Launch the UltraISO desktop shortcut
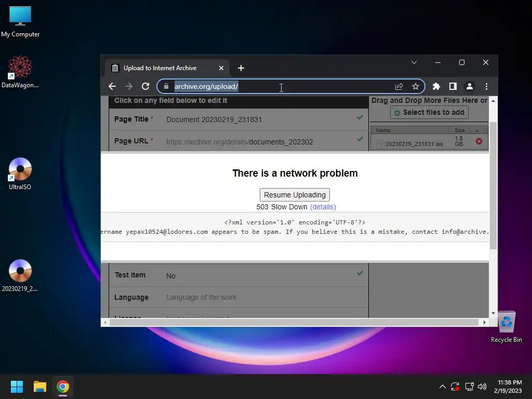 click(20, 174)
